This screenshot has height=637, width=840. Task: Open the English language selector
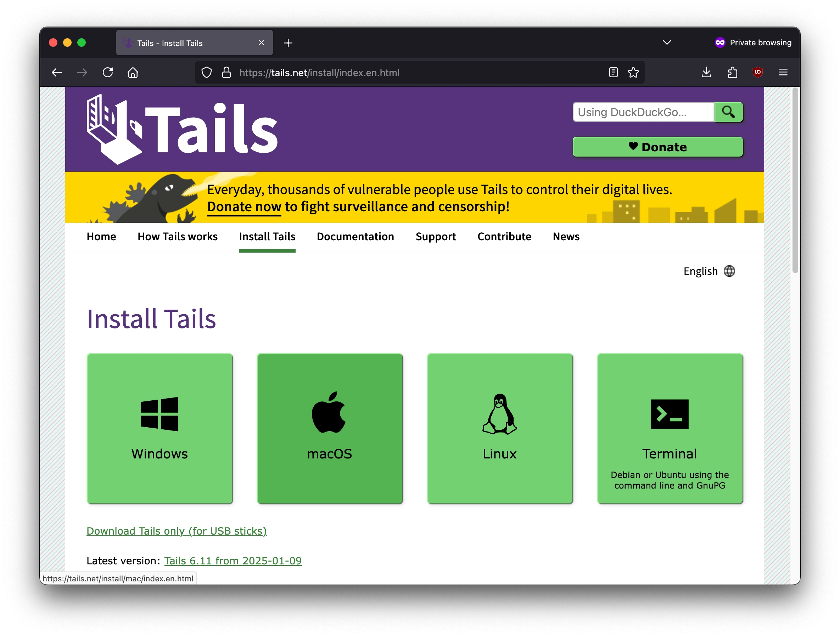pos(709,271)
